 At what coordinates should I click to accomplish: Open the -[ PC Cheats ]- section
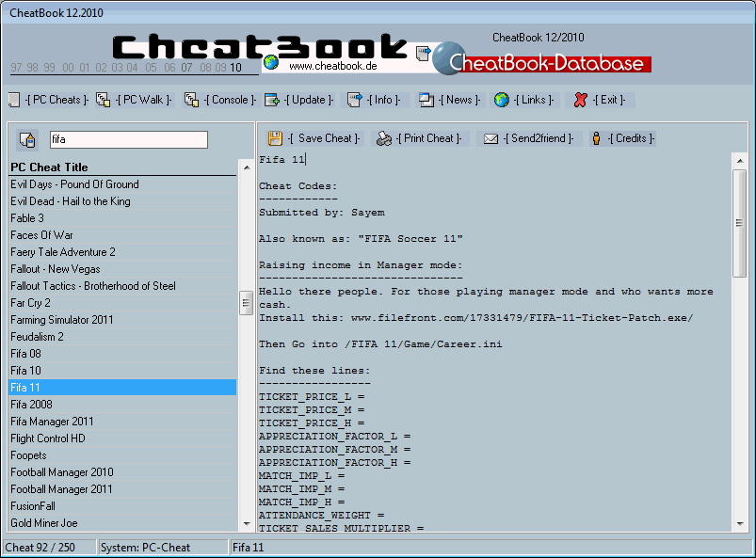pos(56,100)
